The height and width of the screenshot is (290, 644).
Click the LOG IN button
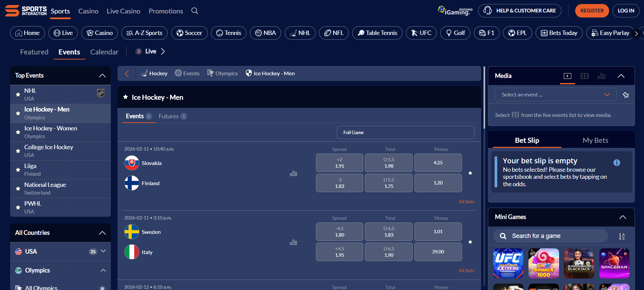pos(626,11)
